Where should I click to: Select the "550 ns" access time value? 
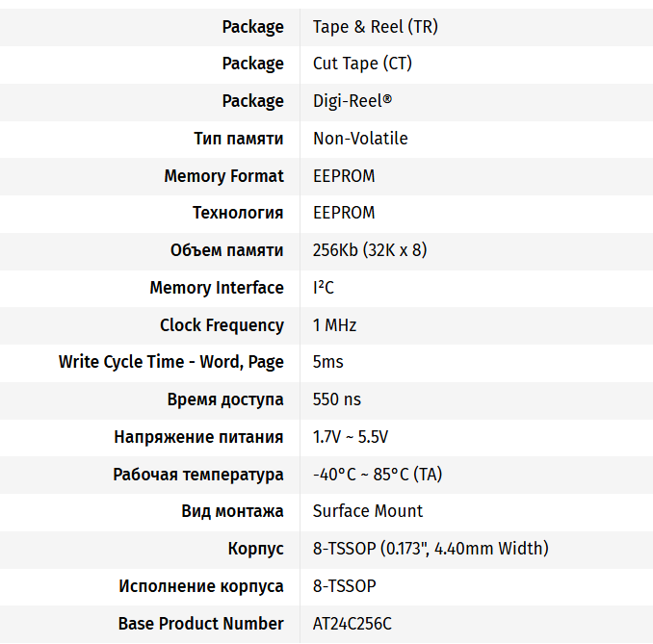click(337, 399)
